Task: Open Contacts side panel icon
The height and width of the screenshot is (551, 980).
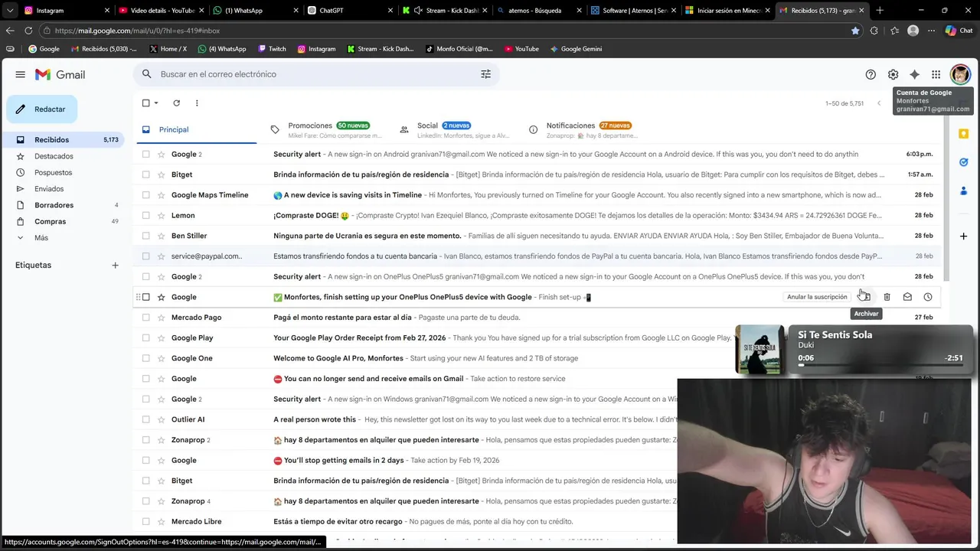Action: click(963, 191)
